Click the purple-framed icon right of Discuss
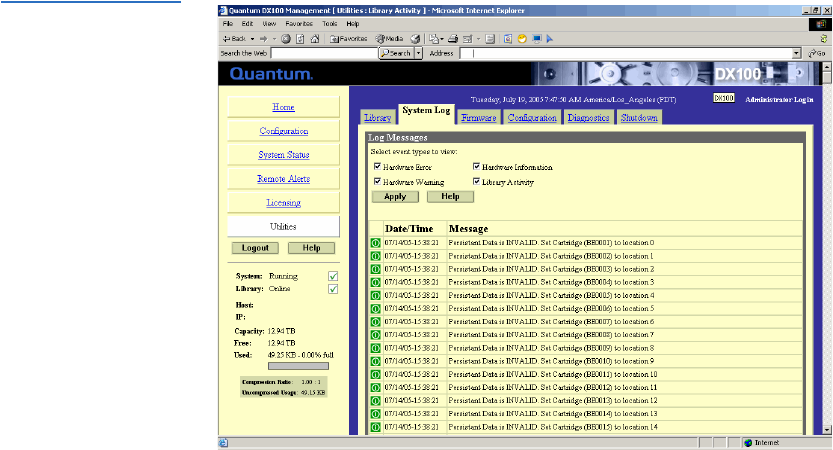Image resolution: width=833 pixels, height=450 pixels. click(508, 38)
